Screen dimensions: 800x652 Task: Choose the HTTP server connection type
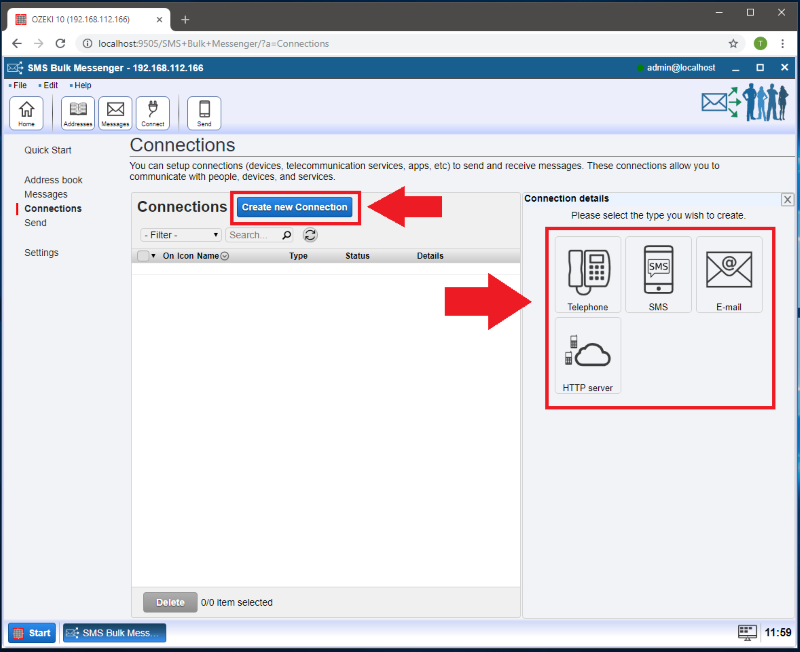coord(588,356)
